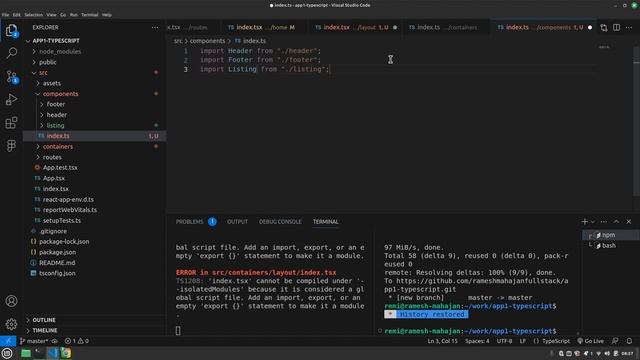Screen dimensions: 640x360
Task: Open the Extensions view icon
Action: [11, 123]
